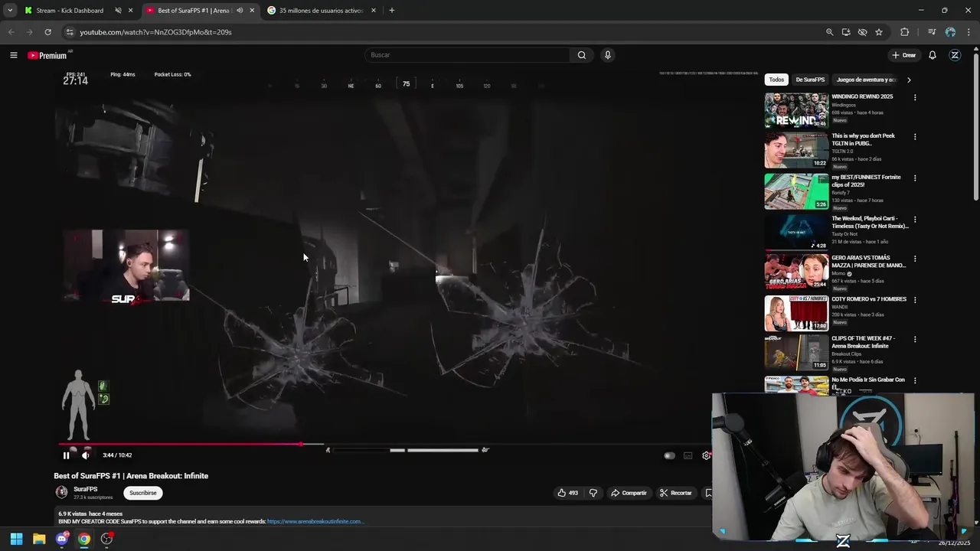Image resolution: width=980 pixels, height=551 pixels.
Task: Open the WINDINGO REWIND 2025 thumbnail
Action: pos(796,110)
